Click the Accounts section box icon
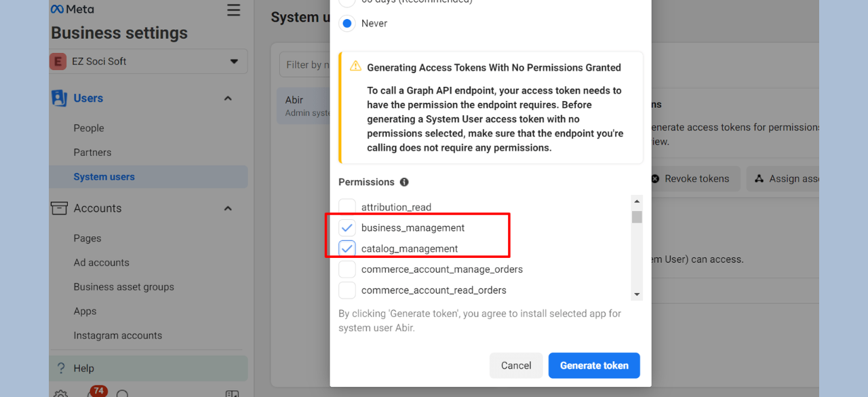868x397 pixels. click(59, 208)
